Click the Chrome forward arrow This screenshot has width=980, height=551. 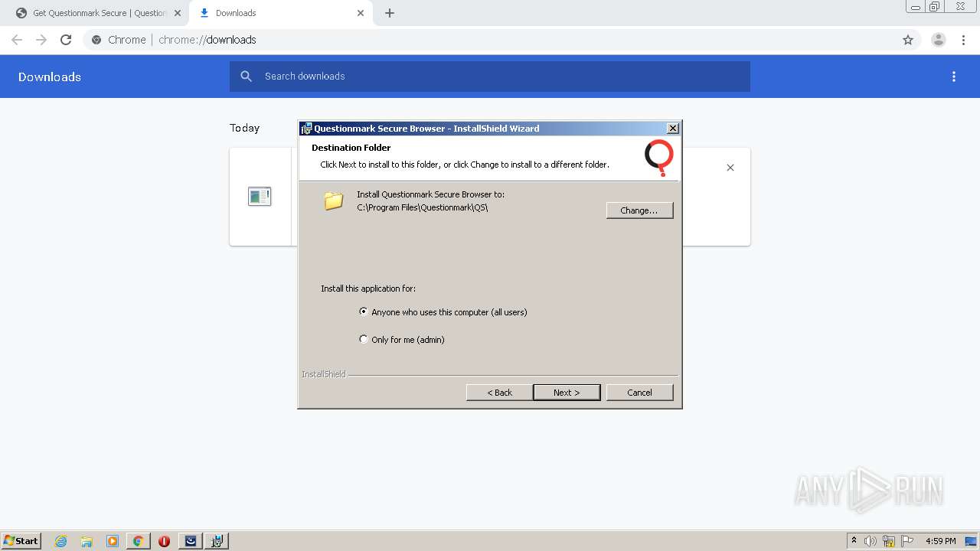(x=41, y=40)
